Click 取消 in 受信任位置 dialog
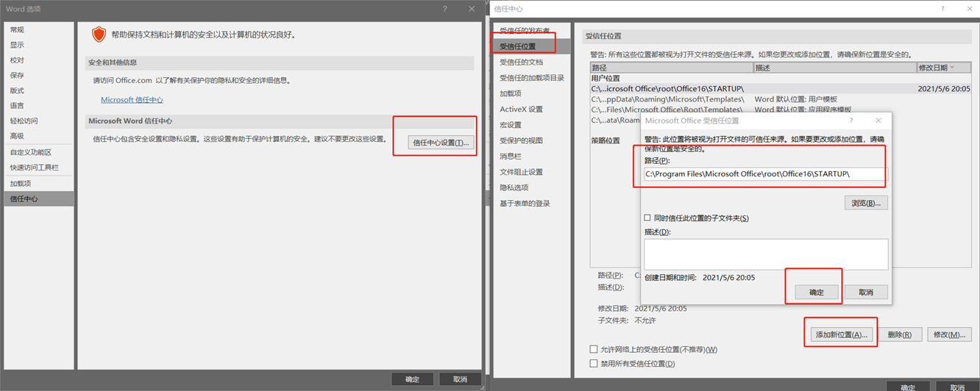This screenshot has width=980, height=391. 866,292
